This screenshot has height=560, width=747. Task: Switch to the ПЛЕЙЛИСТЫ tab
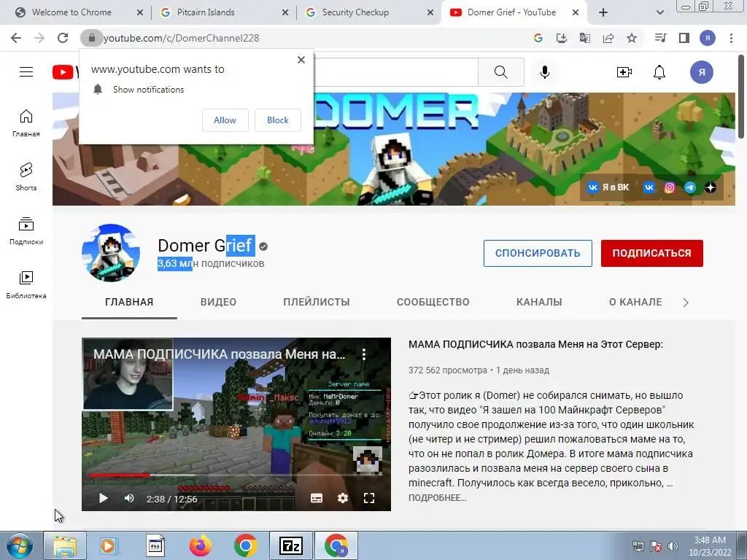tap(317, 302)
